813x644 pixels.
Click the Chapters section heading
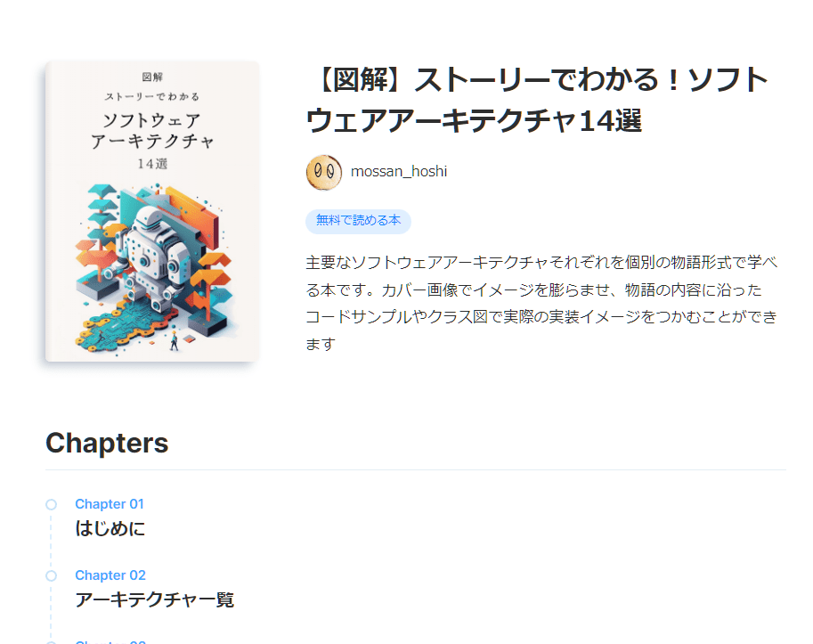tap(107, 444)
